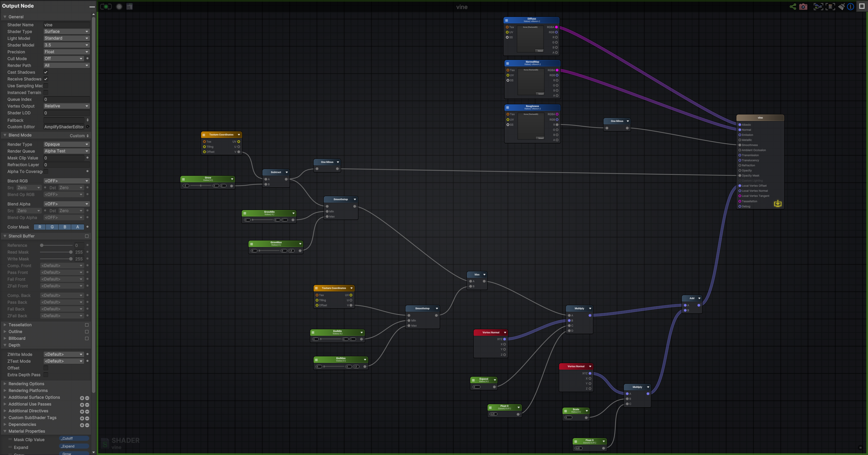Open the Shader Type dropdown
The height and width of the screenshot is (455, 868).
(66, 32)
